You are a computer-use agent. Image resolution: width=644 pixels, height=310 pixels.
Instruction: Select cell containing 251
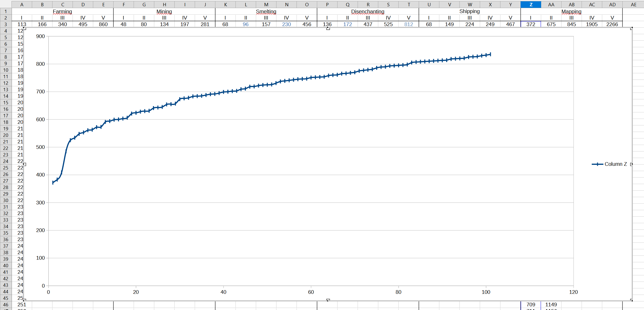tap(22, 305)
